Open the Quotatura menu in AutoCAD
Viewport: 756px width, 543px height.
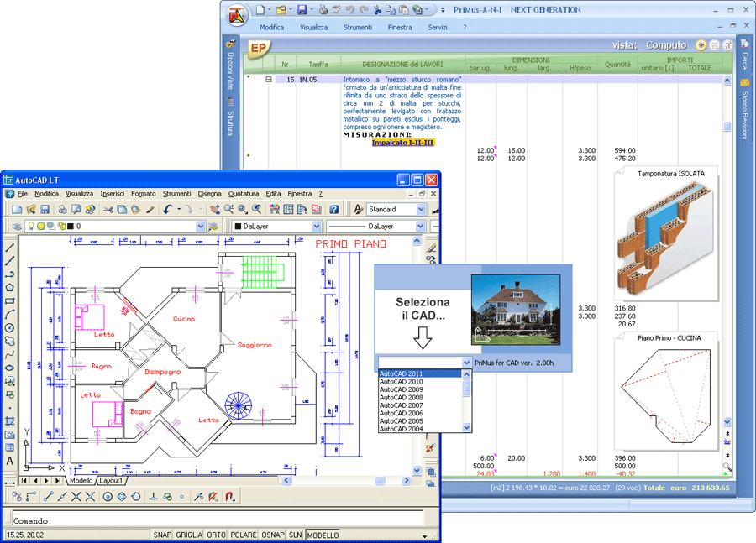pyautogui.click(x=244, y=194)
